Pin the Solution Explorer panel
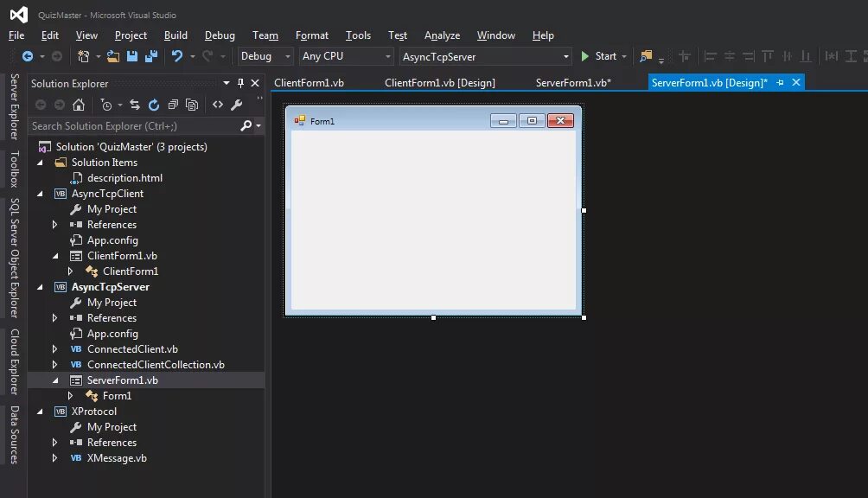The image size is (868, 498). click(240, 83)
